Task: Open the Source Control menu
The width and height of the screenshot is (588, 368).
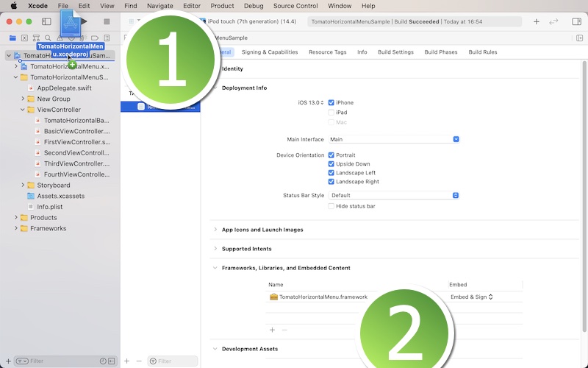Action: point(295,6)
